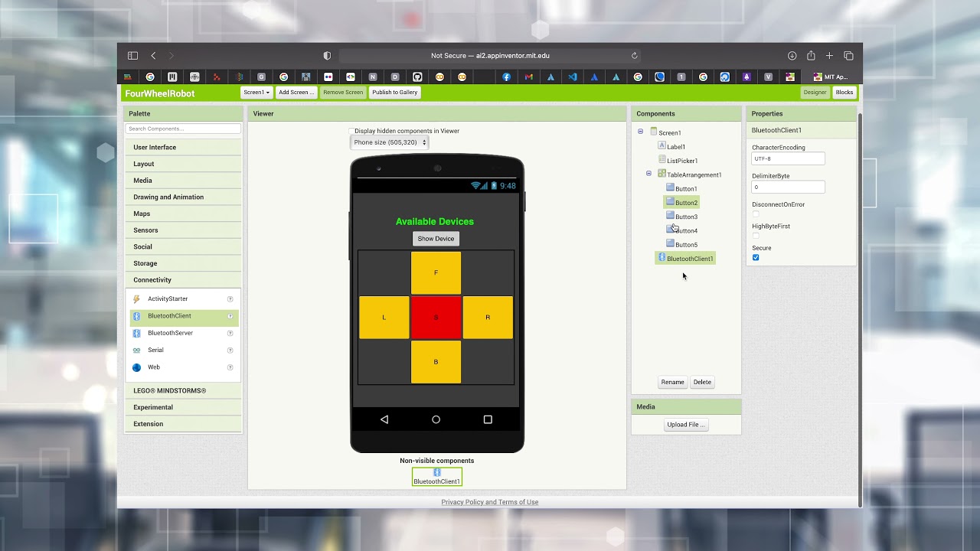Tap the Android recents square in phone preview

(x=488, y=419)
